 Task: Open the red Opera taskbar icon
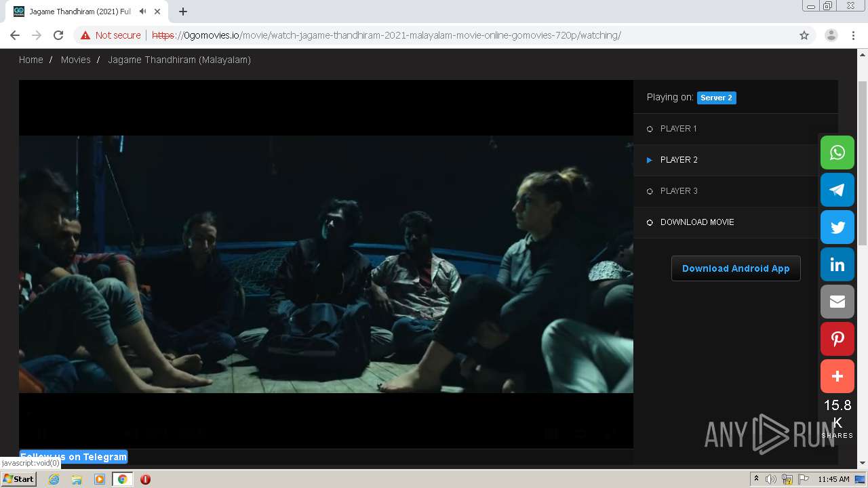click(x=145, y=479)
